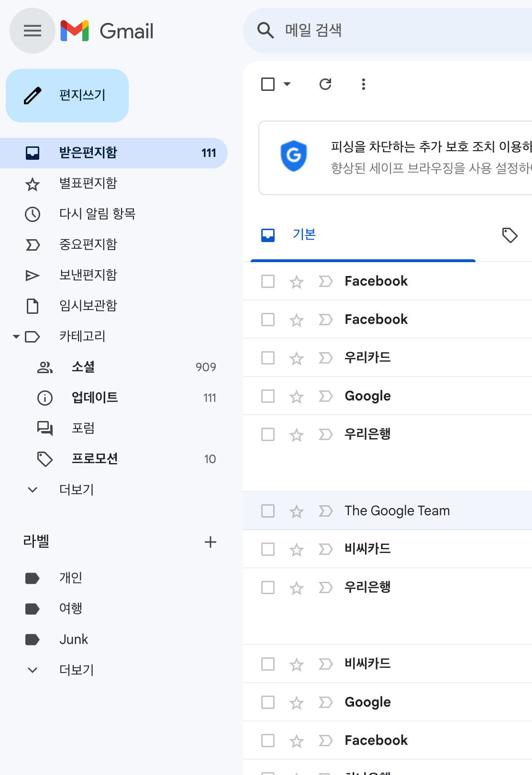Open the 받은편지함 inbox folder
This screenshot has width=532, height=775.
click(x=114, y=153)
